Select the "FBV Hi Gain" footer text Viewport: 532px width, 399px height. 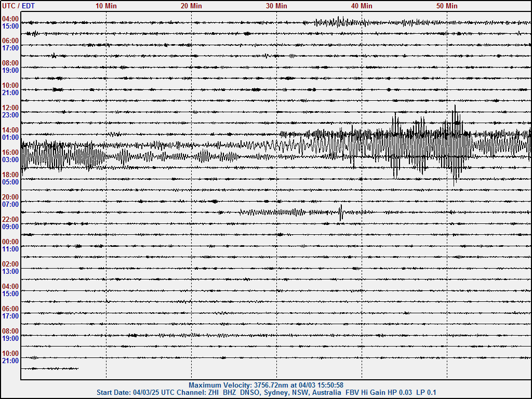(365, 393)
